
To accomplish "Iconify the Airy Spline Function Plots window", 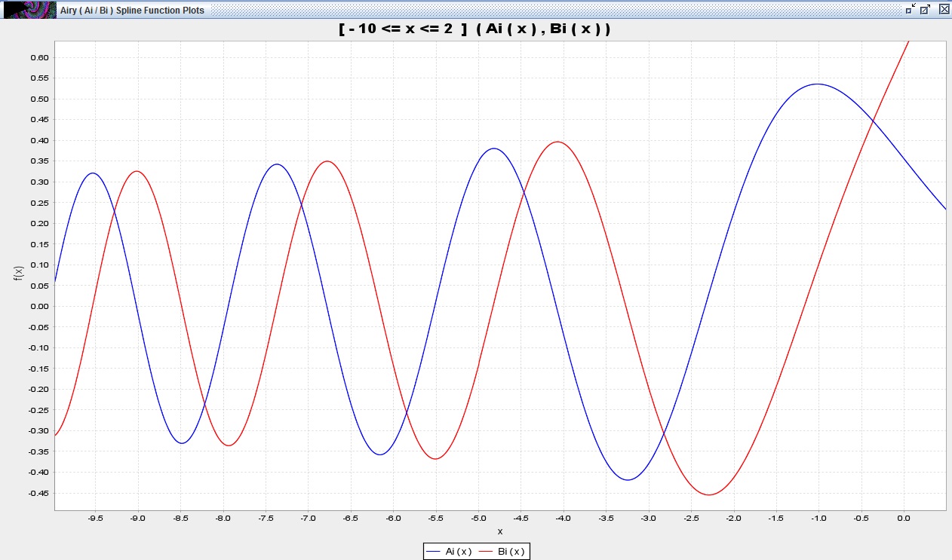I will click(x=911, y=10).
